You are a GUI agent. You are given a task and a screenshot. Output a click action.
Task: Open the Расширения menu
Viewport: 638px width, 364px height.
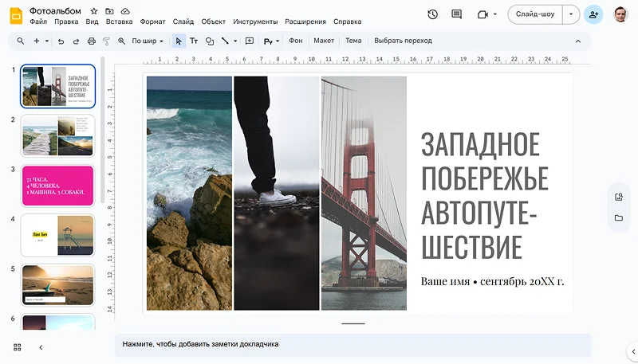(x=305, y=22)
